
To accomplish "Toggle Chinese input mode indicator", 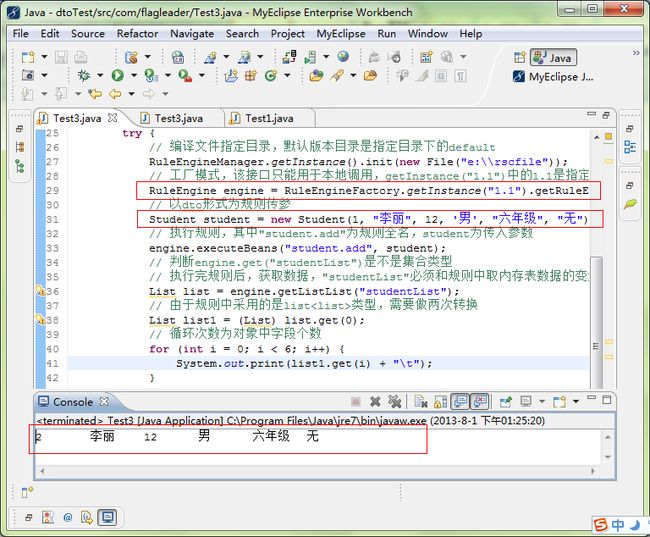I will point(618,525).
